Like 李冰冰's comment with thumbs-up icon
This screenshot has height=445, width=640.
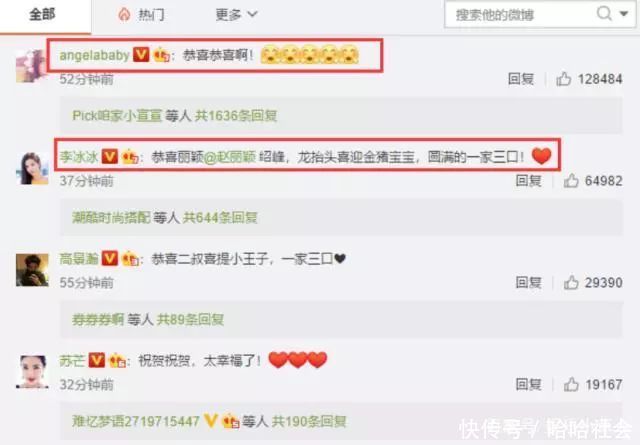[571, 180]
